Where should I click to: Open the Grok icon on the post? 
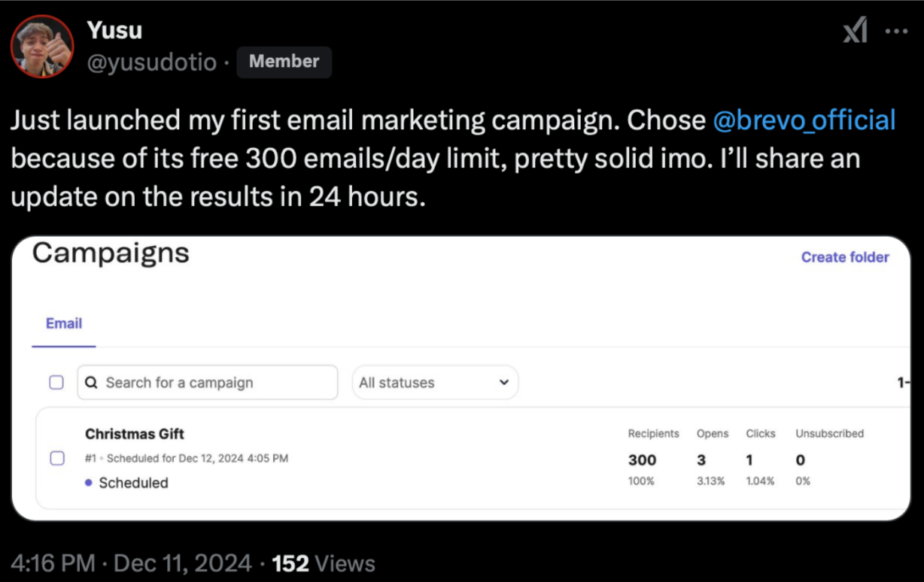[855, 32]
